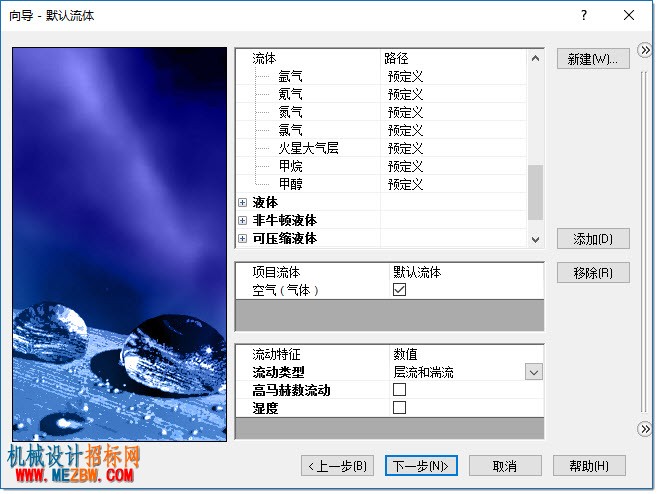Click the fluid list scrollbar thumb
The image size is (658, 494).
pyautogui.click(x=535, y=192)
